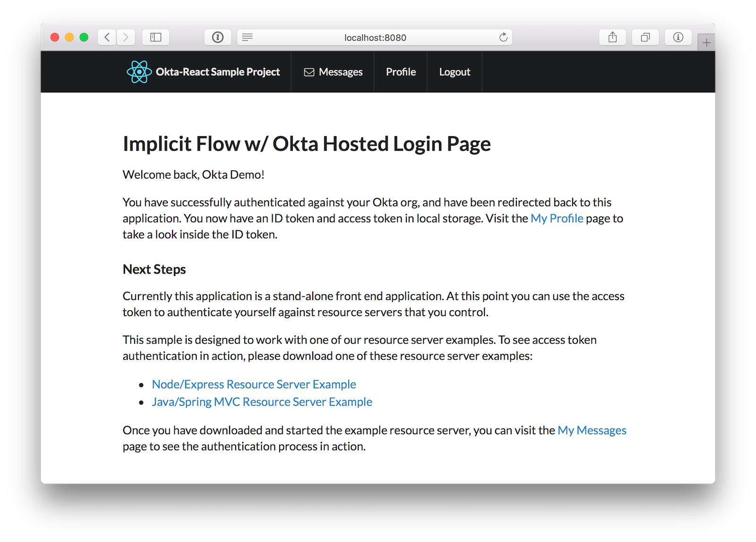Show Reader view icon in address bar
756x542 pixels.
(x=247, y=37)
